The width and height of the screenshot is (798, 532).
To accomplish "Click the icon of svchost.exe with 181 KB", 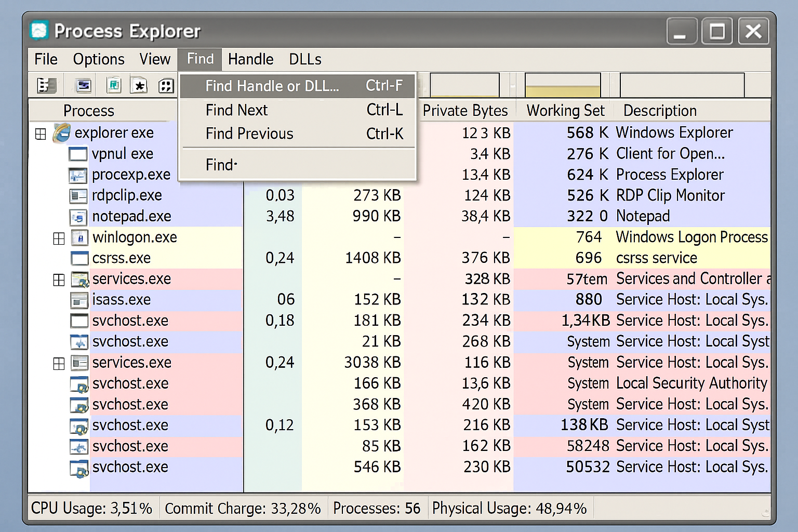I will 79,321.
